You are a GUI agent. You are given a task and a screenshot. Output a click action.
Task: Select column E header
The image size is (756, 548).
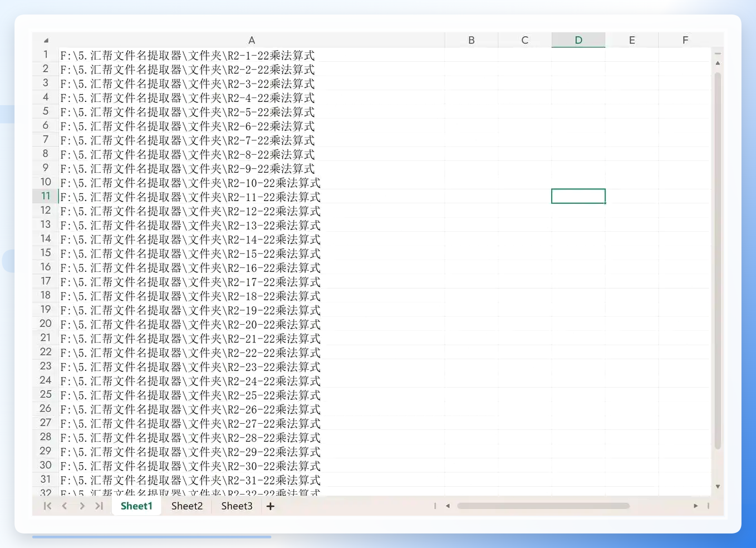632,40
